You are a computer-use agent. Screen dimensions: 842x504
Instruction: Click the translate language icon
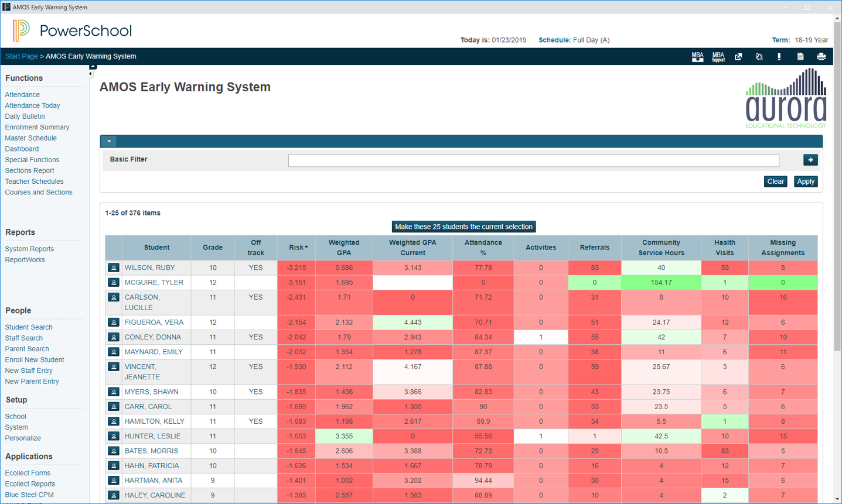759,57
